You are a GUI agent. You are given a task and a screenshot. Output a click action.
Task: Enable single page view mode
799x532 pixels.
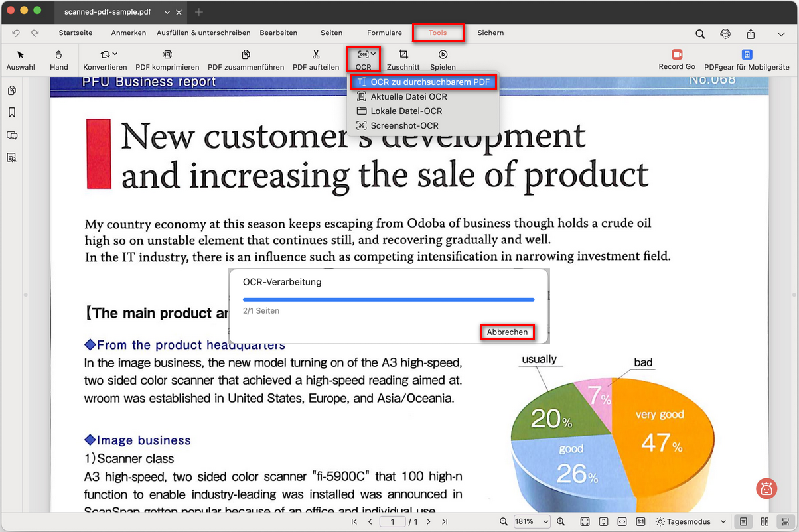[744, 522]
